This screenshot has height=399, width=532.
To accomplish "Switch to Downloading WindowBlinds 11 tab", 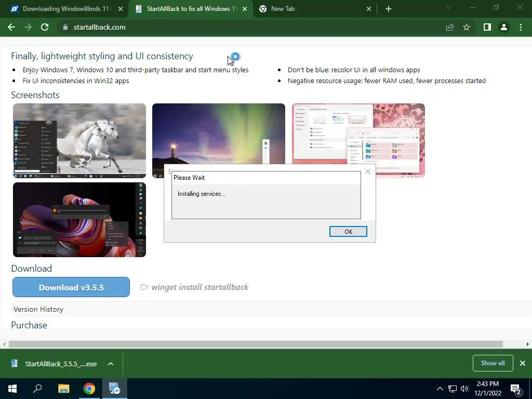I will tap(64, 9).
